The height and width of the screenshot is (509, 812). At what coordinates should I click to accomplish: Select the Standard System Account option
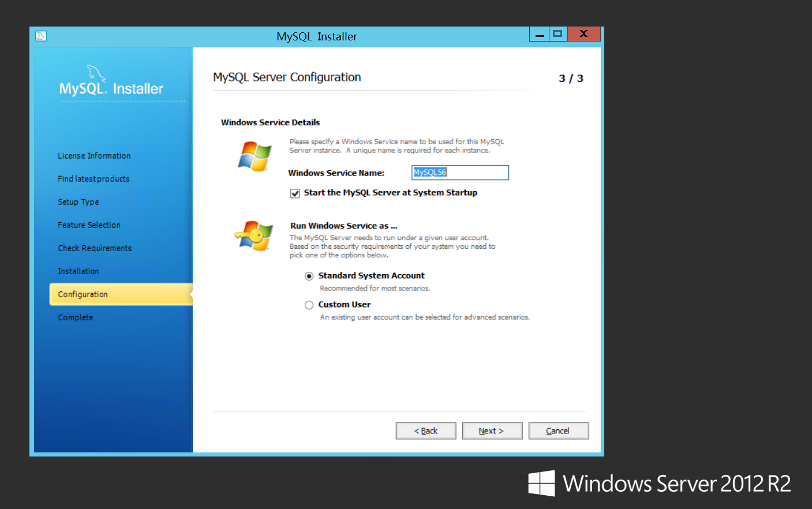click(309, 276)
